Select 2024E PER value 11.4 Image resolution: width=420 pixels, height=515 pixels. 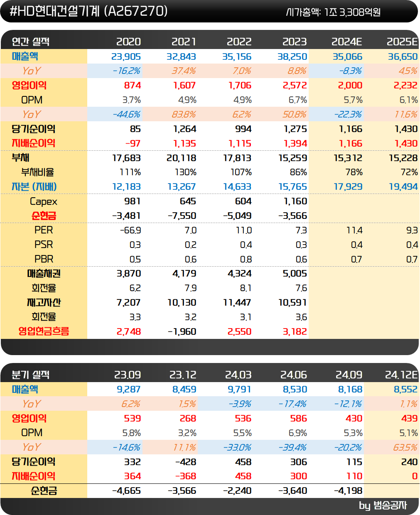(354, 231)
